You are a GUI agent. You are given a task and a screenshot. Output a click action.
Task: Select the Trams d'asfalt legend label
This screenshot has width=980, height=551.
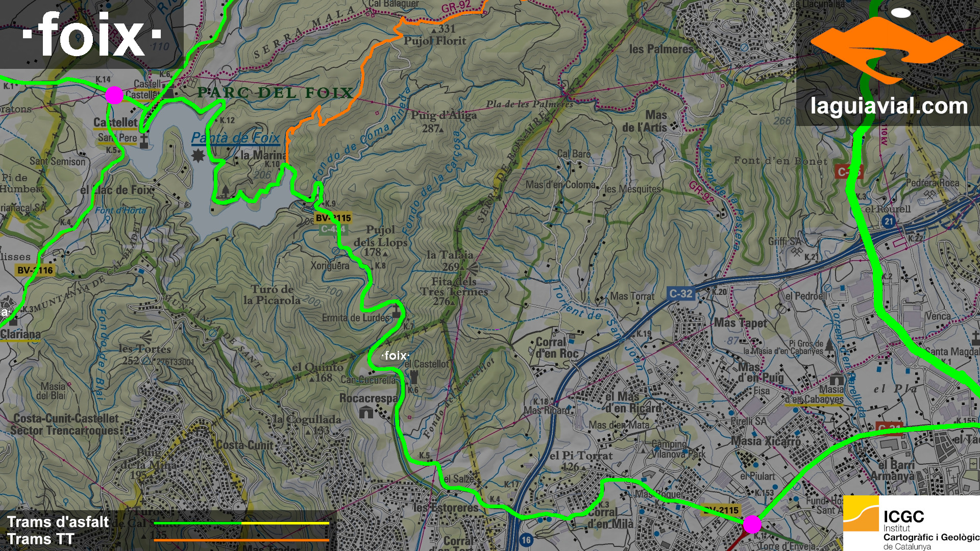58,522
